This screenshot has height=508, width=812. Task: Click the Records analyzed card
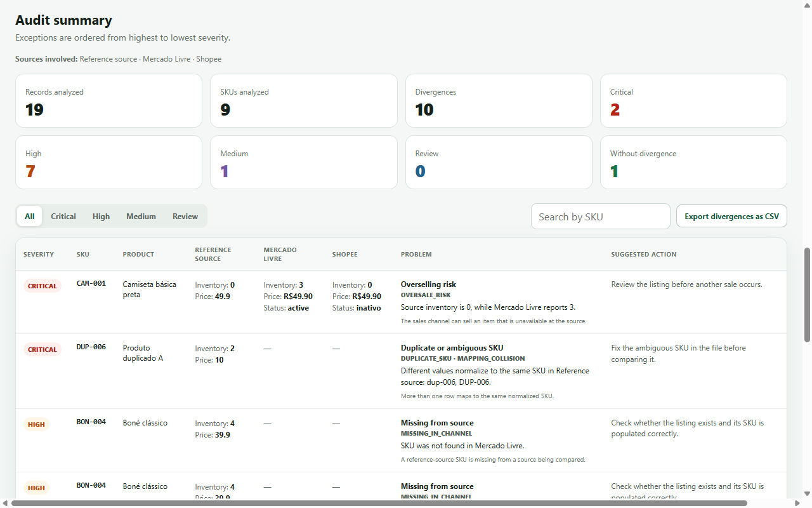[x=108, y=101]
